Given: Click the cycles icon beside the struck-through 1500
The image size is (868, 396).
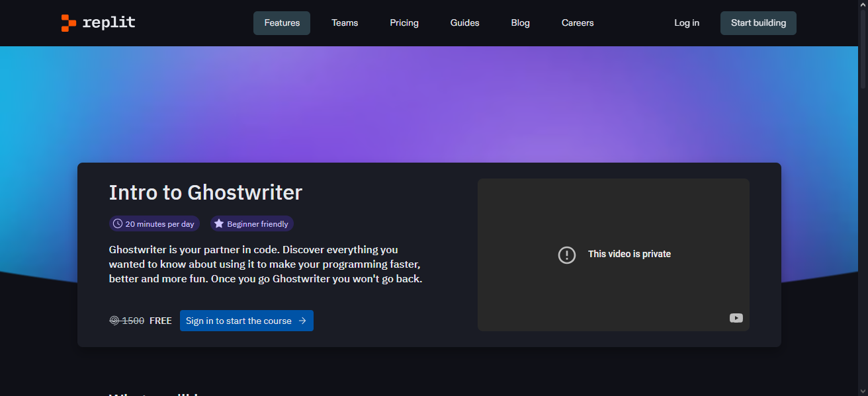Looking at the screenshot, I should (114, 321).
